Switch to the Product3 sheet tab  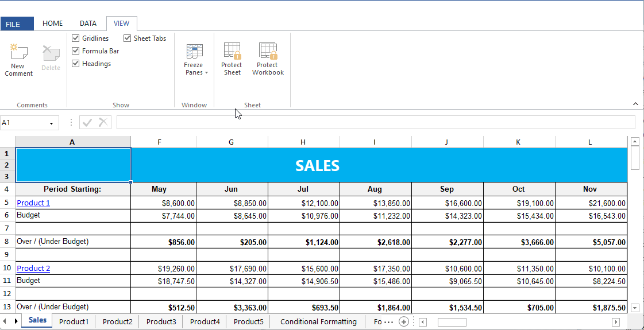tap(161, 322)
